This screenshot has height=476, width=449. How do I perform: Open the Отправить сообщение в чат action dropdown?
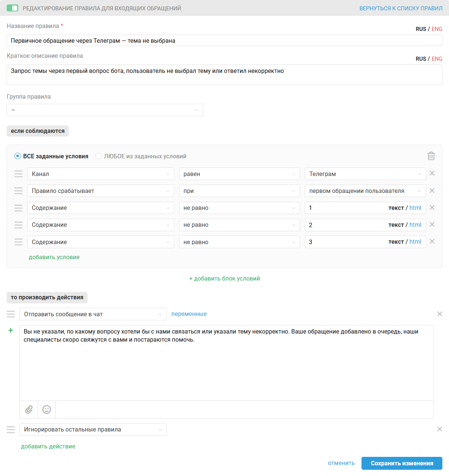pyautogui.click(x=93, y=314)
